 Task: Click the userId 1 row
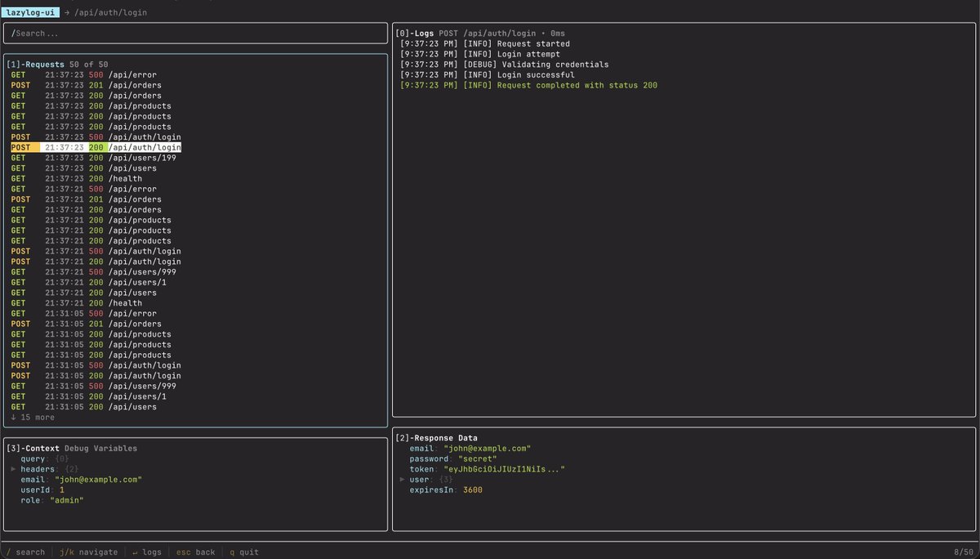(42, 490)
